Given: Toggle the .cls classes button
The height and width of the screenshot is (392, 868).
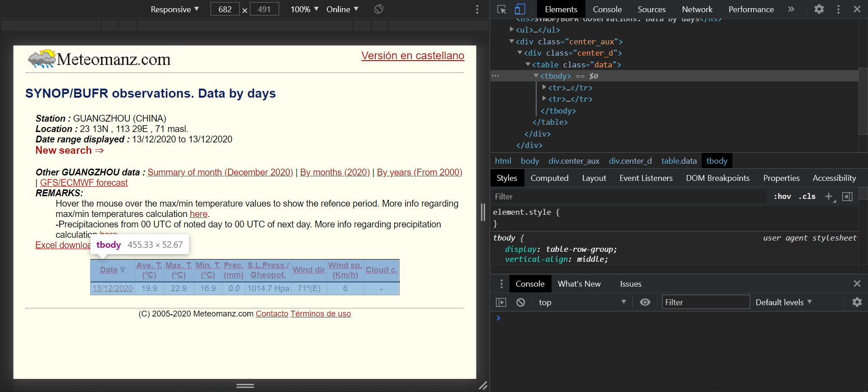Looking at the screenshot, I should (807, 196).
